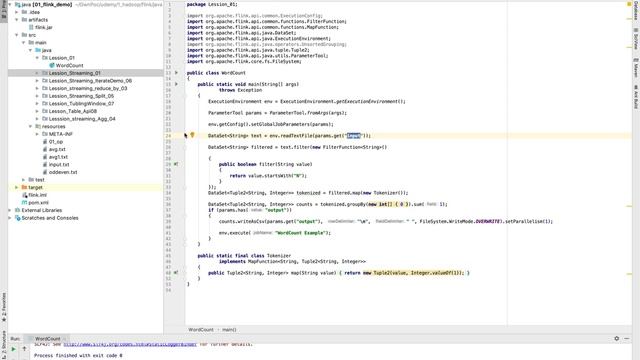Click the orange target folder icon
This screenshot has width=640, height=360.
24,187
